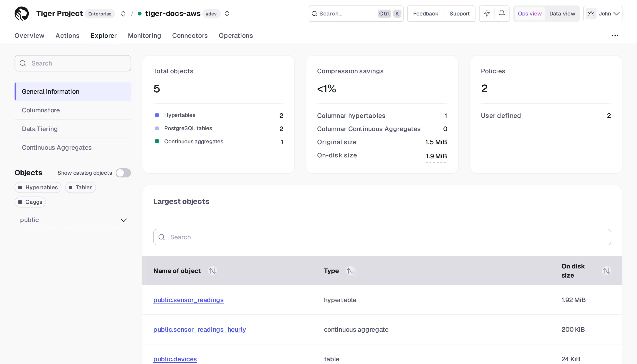637x364 pixels.
Task: Toggle the Hypertables filter chip
Action: point(38,187)
